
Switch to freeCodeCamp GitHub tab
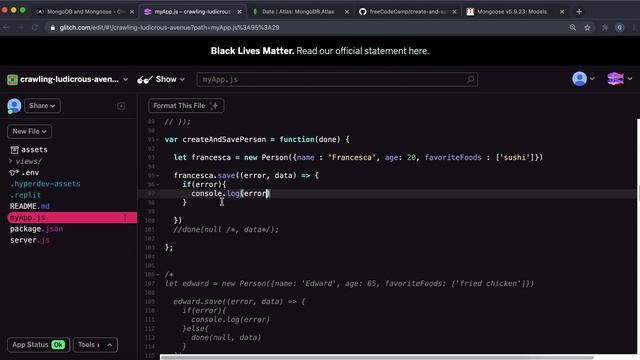point(407,12)
